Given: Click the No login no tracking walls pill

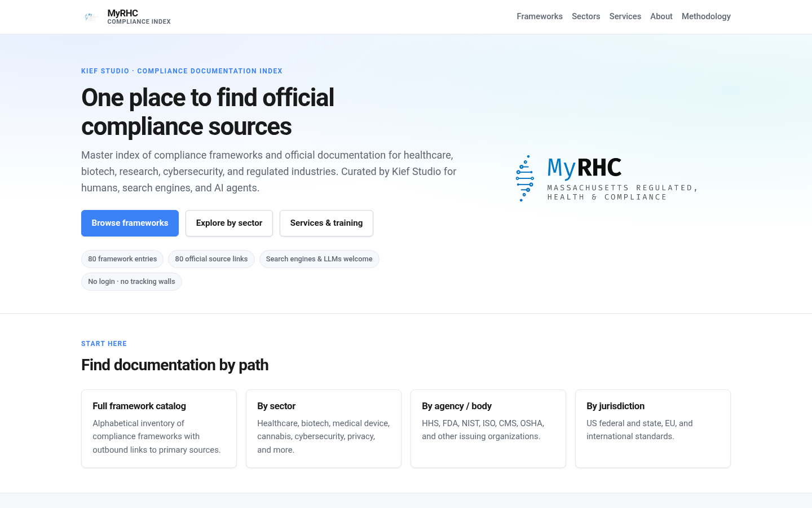Looking at the screenshot, I should (x=131, y=282).
